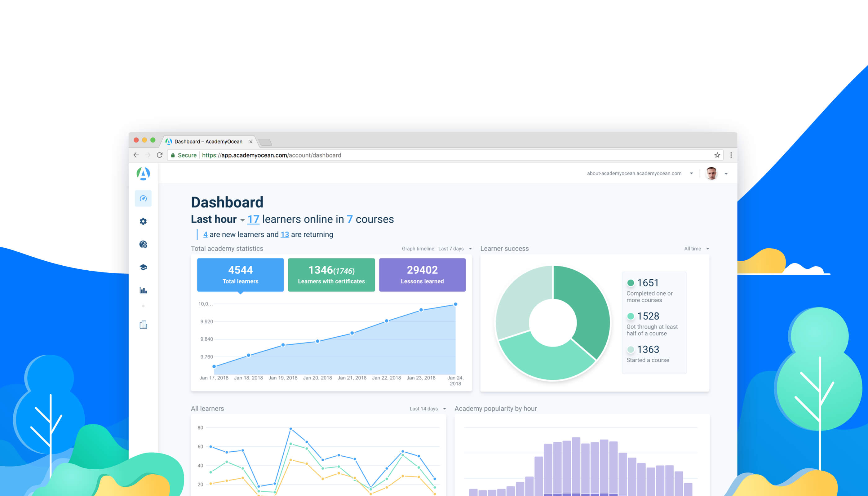Click the Academy popularity by hour title
The image size is (868, 496).
pos(496,409)
